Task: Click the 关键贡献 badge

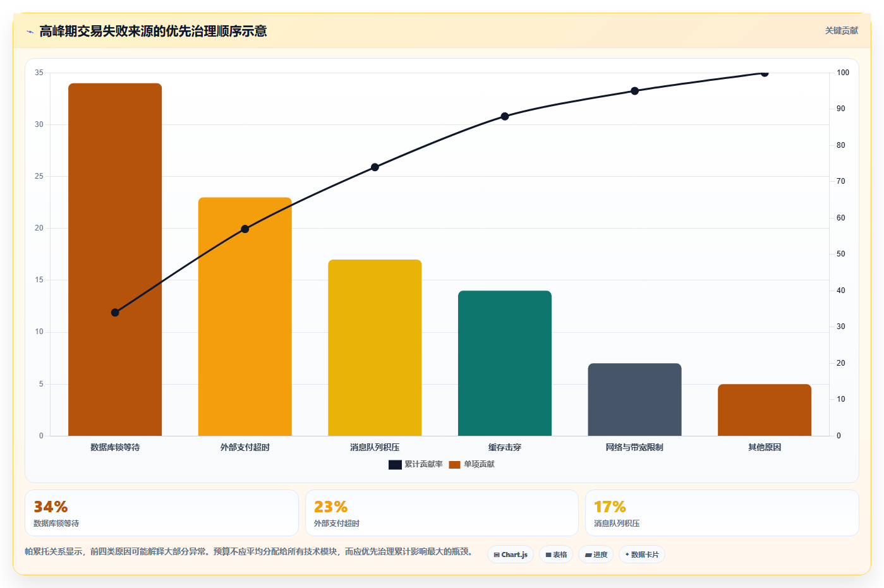Action: coord(841,30)
